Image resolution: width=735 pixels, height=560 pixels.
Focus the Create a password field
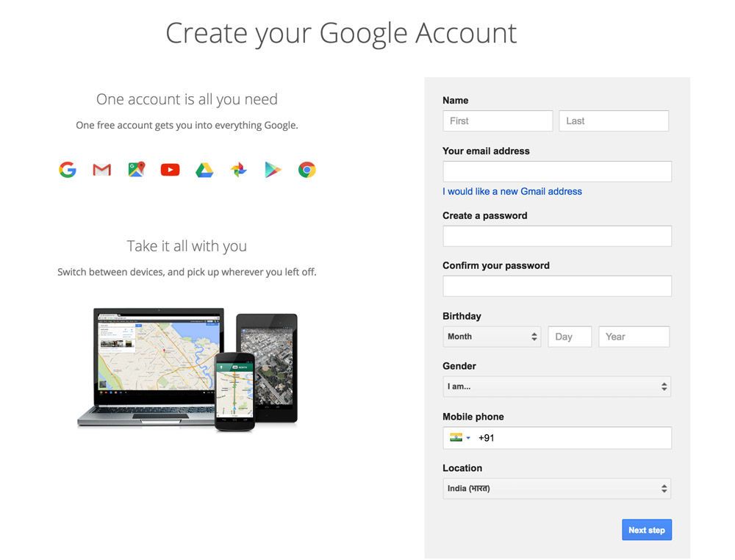coord(557,236)
